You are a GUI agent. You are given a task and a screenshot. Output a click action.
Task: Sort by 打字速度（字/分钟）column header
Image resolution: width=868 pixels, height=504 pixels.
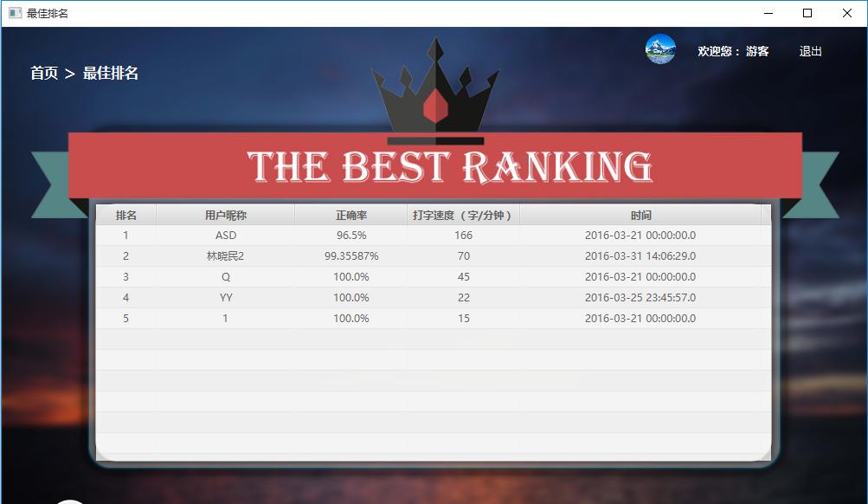pos(463,215)
